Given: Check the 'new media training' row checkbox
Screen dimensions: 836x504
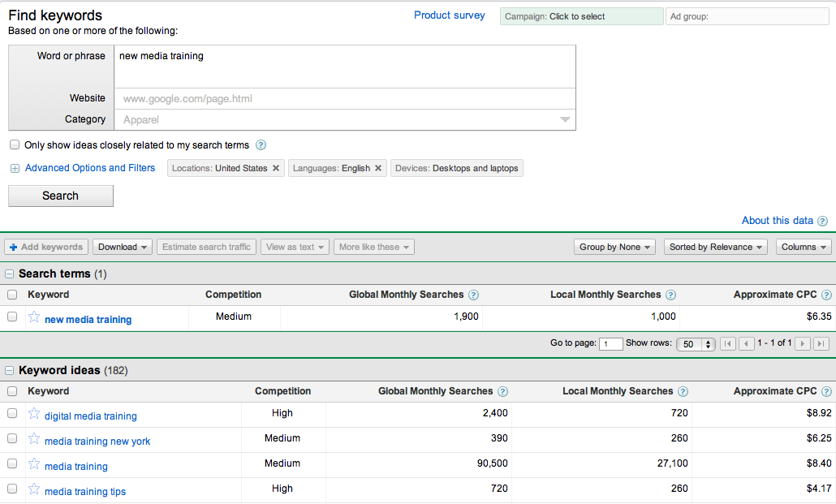Looking at the screenshot, I should 12,317.
